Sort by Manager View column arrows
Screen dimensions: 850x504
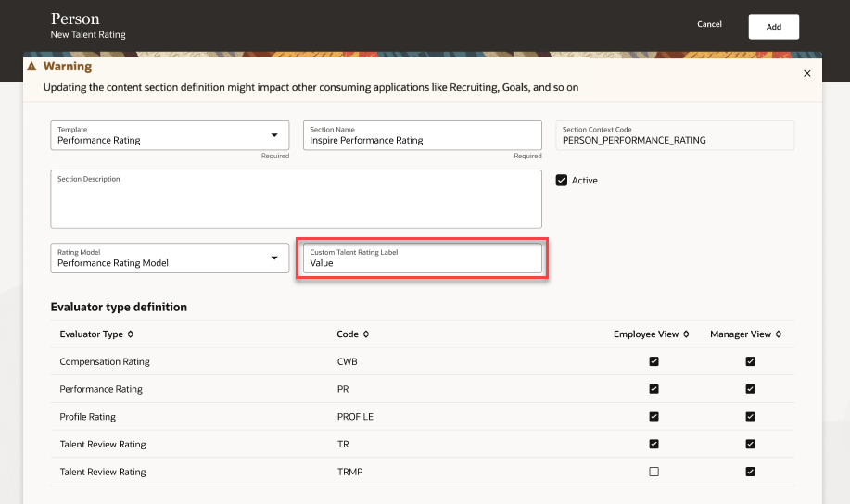coord(779,334)
